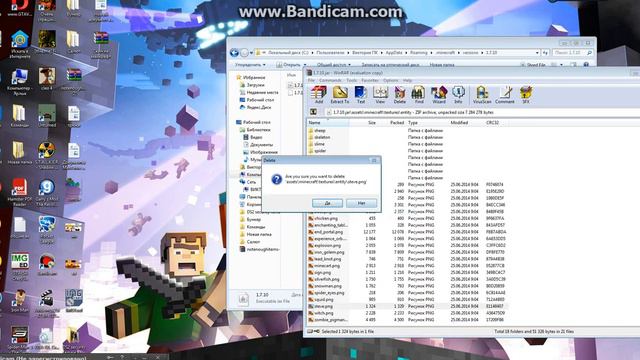Open the View tool in WinRAR

point(380,95)
